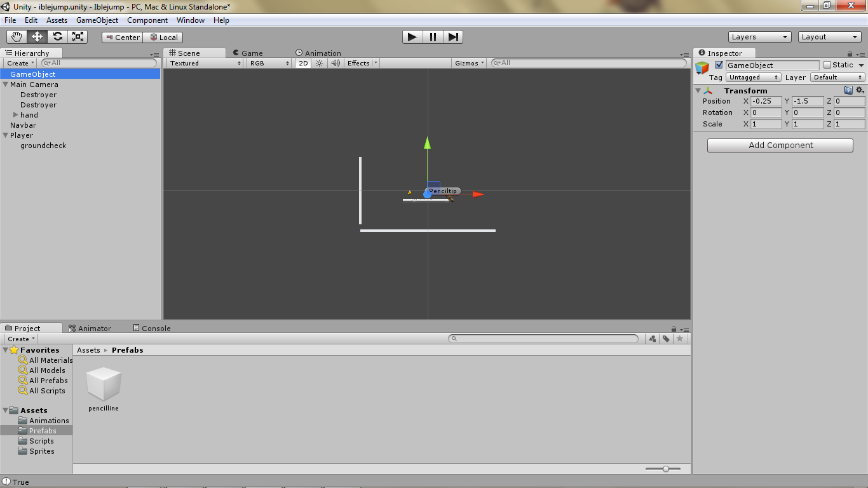The height and width of the screenshot is (488, 868).
Task: Open the Gizmos dropdown
Action: click(x=470, y=63)
